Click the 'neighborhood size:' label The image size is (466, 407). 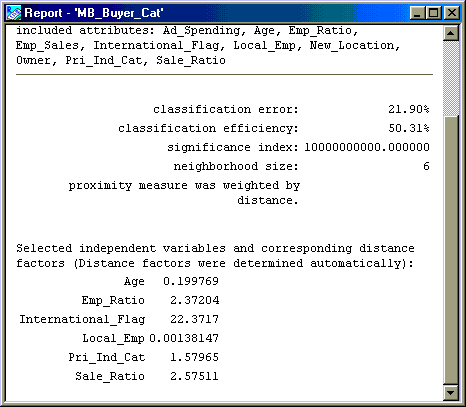coord(236,166)
